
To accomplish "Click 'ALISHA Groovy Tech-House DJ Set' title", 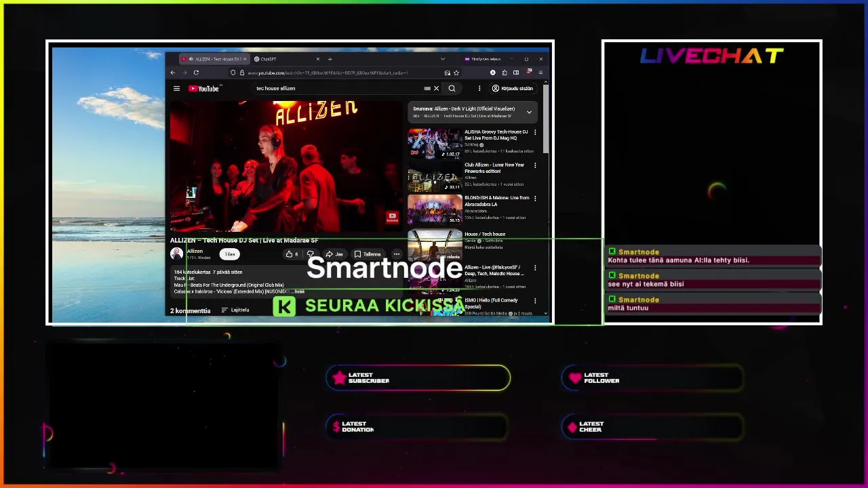I will tap(496, 135).
